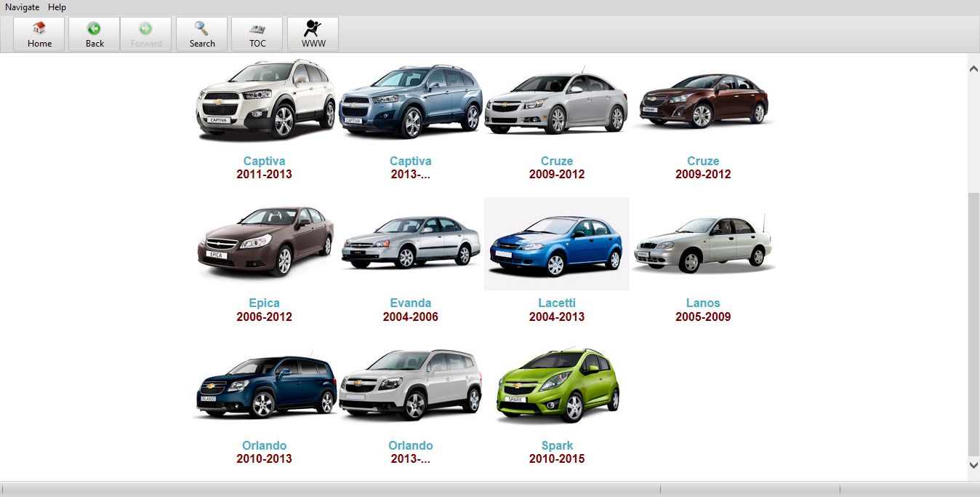Click the 2010-2015 years under Spark
Screen dimensions: 980x497
point(557,458)
